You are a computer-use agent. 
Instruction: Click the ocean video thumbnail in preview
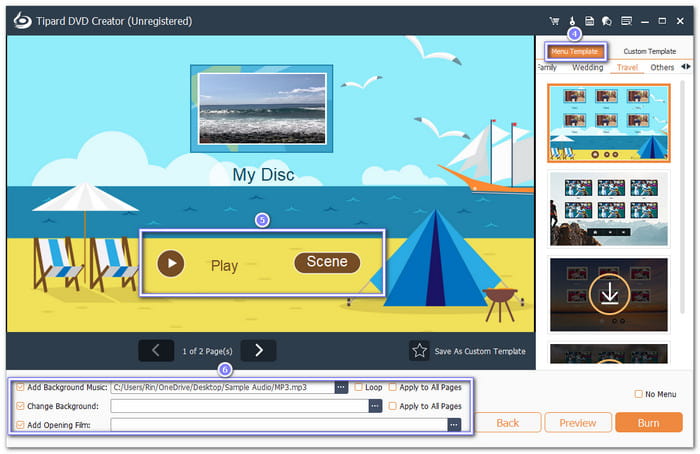[x=262, y=108]
